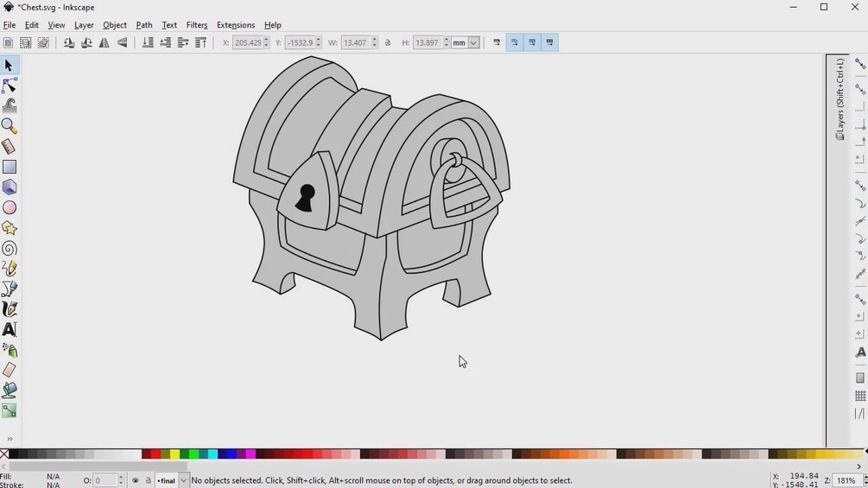Select the Spray tool
This screenshot has height=488, width=868.
[9, 350]
